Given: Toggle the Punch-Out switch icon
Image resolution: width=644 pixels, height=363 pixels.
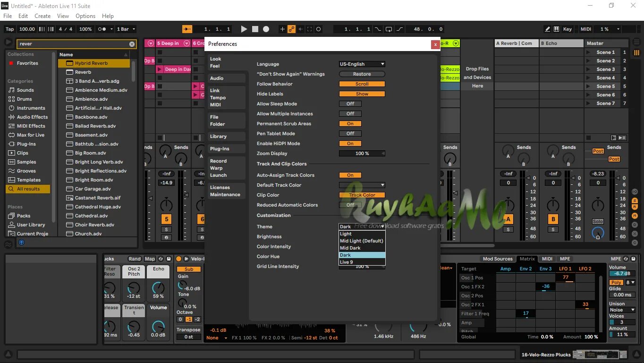Looking at the screenshot, I should pyautogui.click(x=399, y=29).
